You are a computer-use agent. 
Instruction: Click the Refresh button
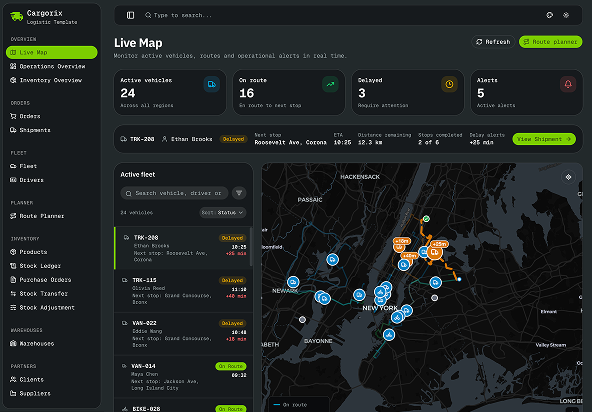click(x=493, y=42)
